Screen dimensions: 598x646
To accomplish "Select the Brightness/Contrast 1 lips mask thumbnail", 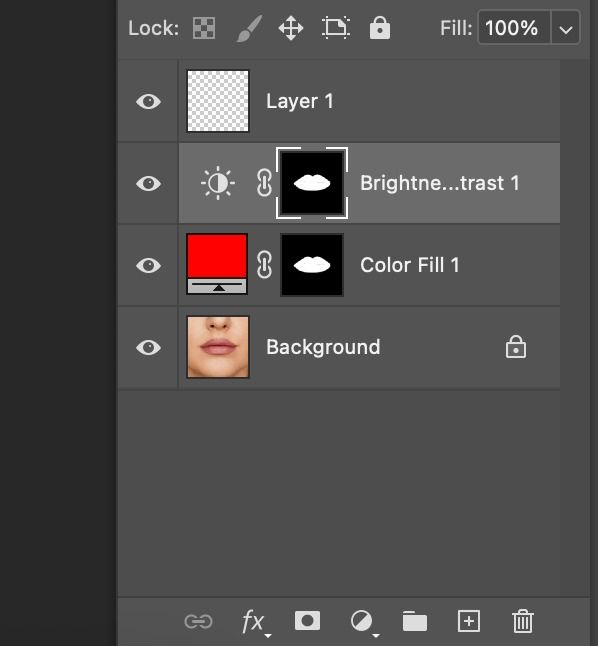I will click(x=312, y=183).
